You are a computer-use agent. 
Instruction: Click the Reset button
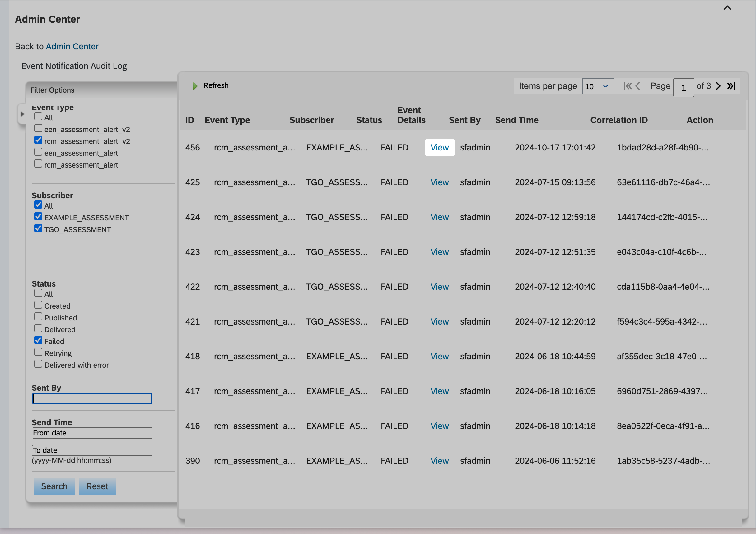(x=97, y=486)
